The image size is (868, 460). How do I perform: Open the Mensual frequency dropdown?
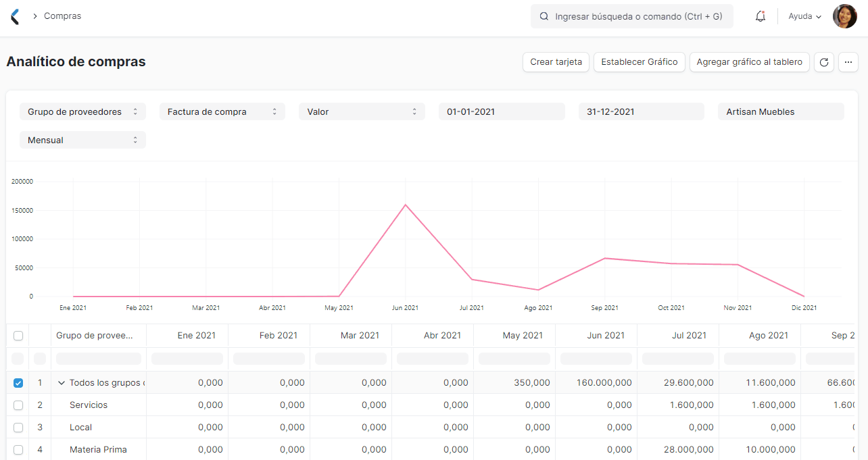pyautogui.click(x=82, y=140)
